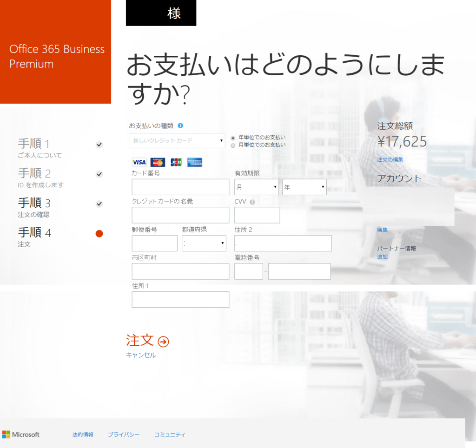Select 手順 4 注文 step
This screenshot has width=476, height=448.
pyautogui.click(x=60, y=237)
